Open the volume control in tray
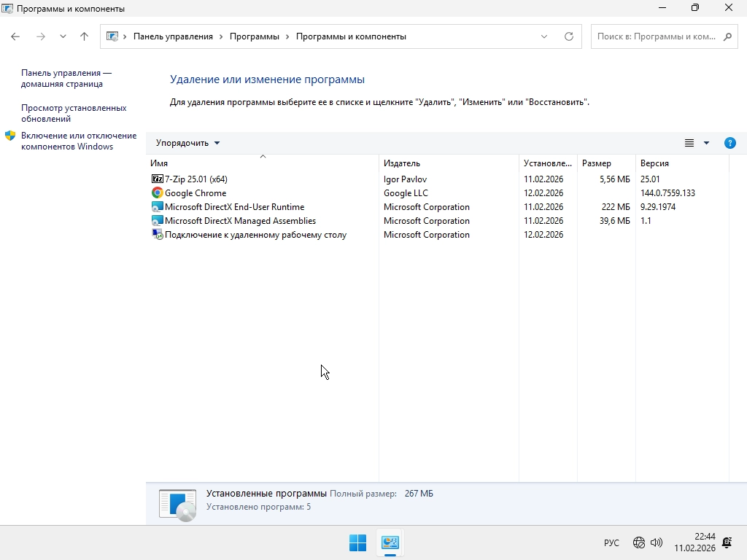Image resolution: width=747 pixels, height=560 pixels. (x=657, y=542)
